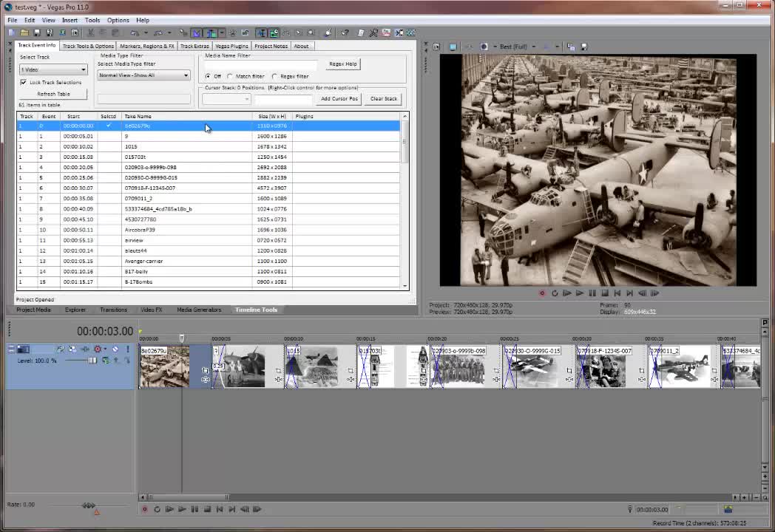
Task: Click Play in the timeline transport bar
Action: tap(182, 509)
